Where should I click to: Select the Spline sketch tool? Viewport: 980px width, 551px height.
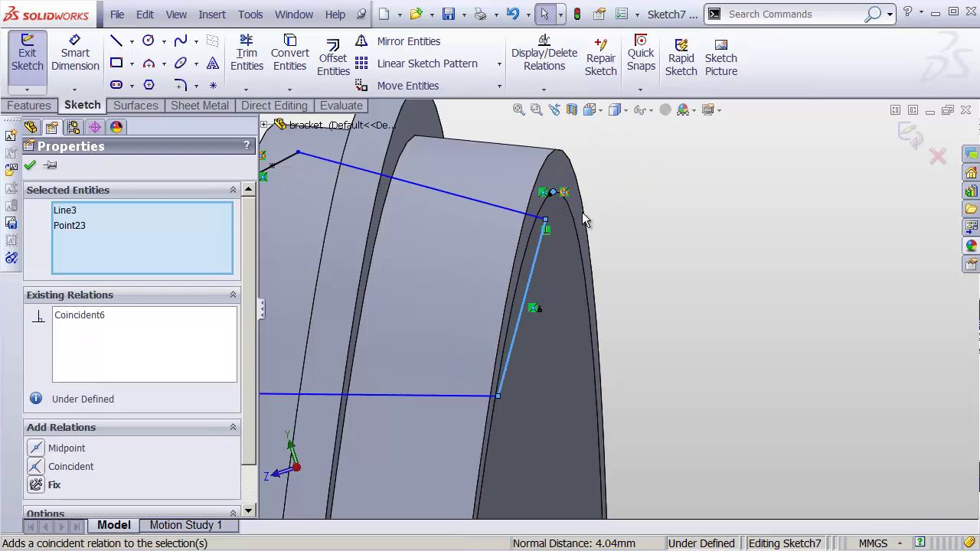[181, 41]
